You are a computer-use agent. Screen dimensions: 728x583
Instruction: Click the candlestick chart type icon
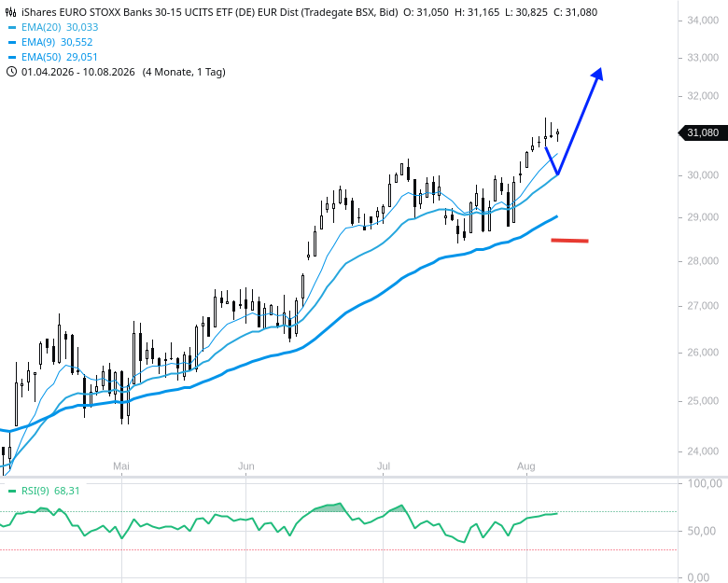[10, 12]
